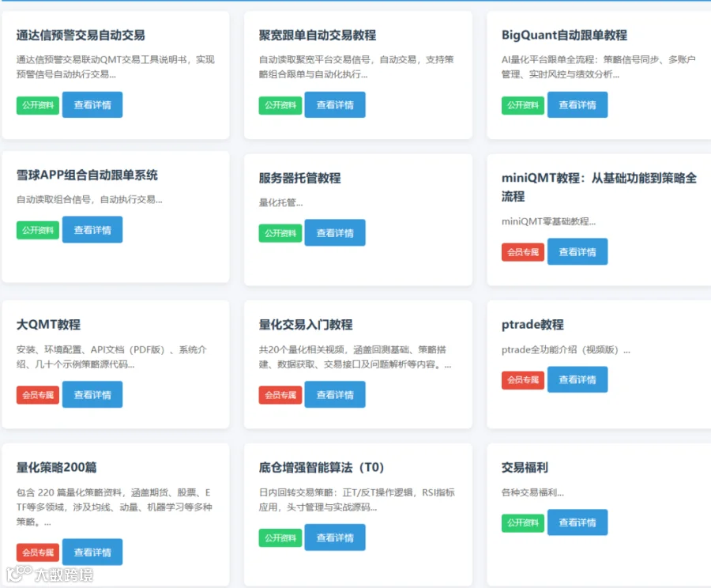
Task: Click 查看详情 on 聚宽跟单自动交易教程 card
Action: 335,105
